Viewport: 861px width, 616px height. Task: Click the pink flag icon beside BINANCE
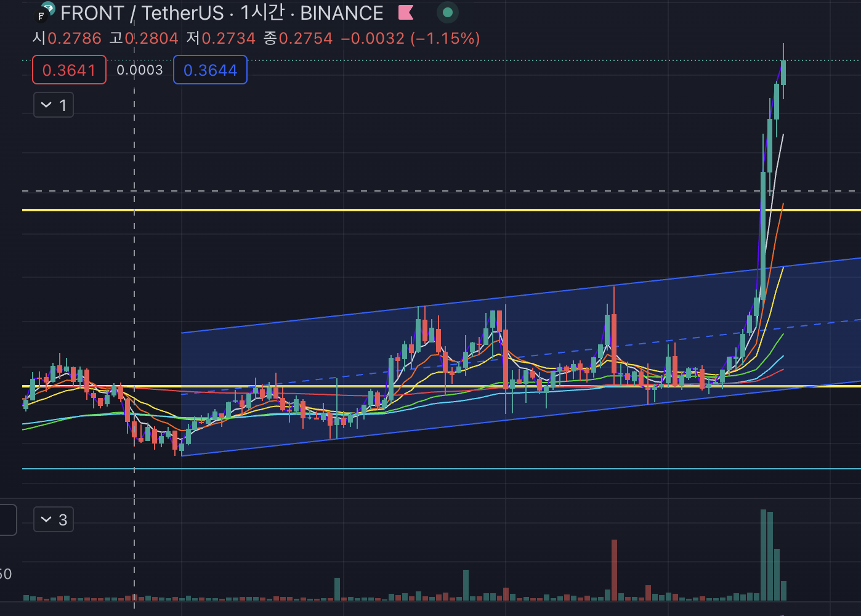click(x=406, y=12)
